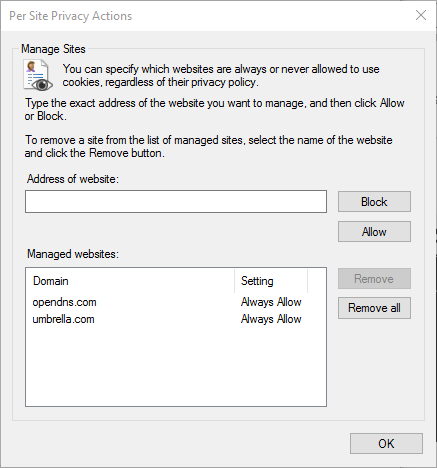
Task: Sort by the Domain column header
Action: click(x=130, y=281)
